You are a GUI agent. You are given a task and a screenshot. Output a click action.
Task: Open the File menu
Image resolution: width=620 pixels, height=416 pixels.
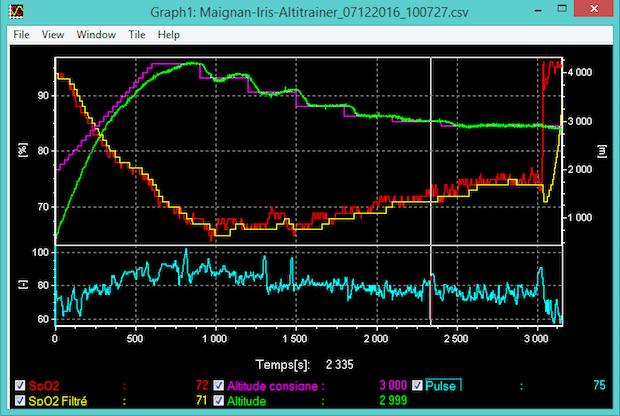[22, 34]
